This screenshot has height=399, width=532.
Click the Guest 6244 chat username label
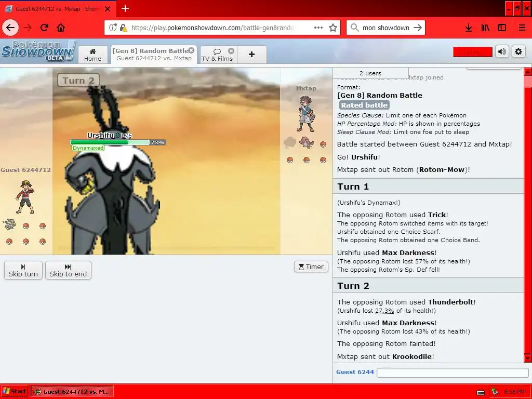point(355,372)
